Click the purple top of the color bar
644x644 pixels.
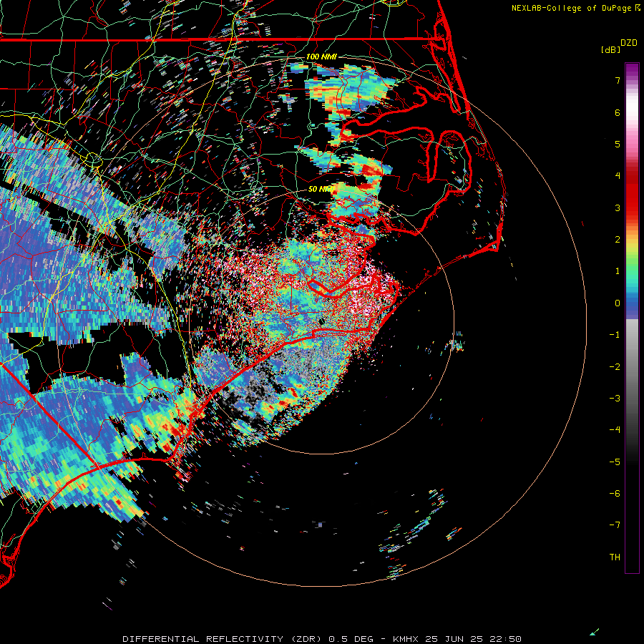click(632, 70)
